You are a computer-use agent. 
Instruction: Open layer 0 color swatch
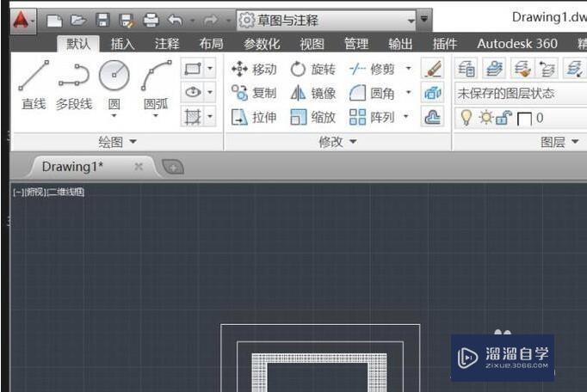coord(524,119)
